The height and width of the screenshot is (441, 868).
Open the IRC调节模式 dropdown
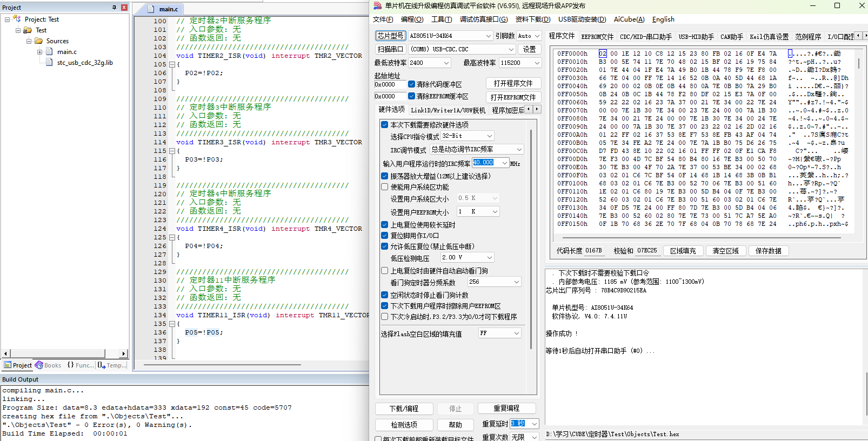(x=519, y=149)
